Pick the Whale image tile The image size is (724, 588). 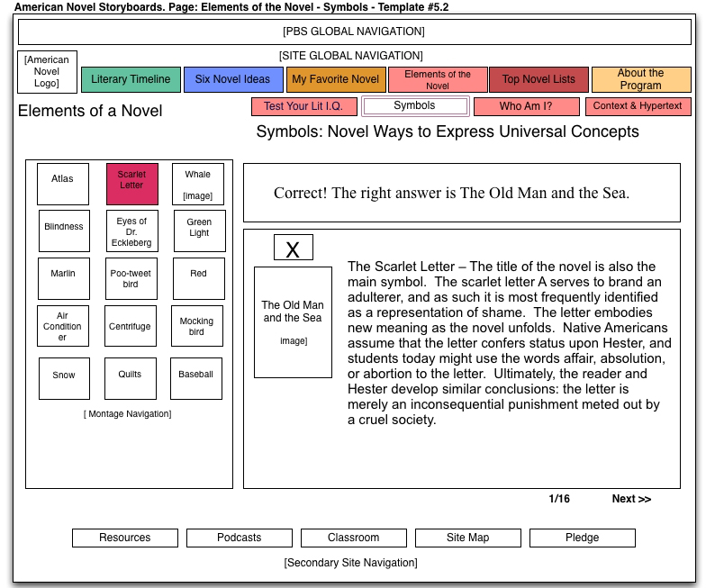click(198, 184)
